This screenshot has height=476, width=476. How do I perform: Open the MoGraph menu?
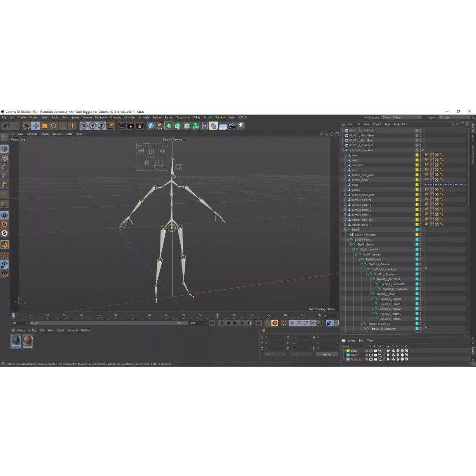point(101,118)
